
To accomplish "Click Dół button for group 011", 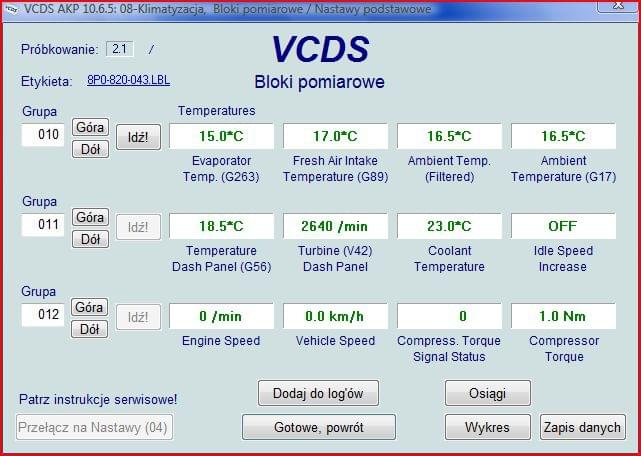I will coord(90,239).
